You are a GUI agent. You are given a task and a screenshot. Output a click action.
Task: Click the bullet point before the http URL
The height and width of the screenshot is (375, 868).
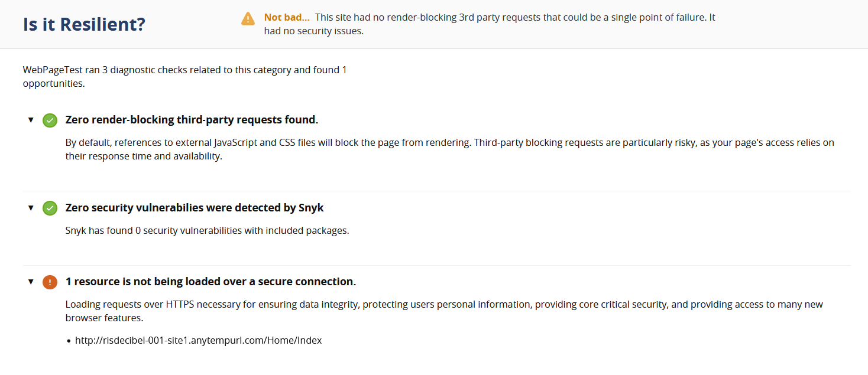tap(69, 341)
